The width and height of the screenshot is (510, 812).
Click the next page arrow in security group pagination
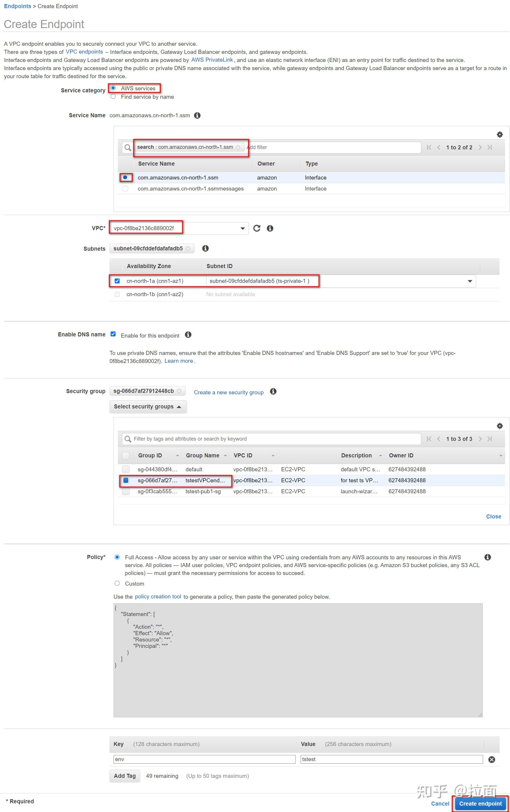point(480,439)
